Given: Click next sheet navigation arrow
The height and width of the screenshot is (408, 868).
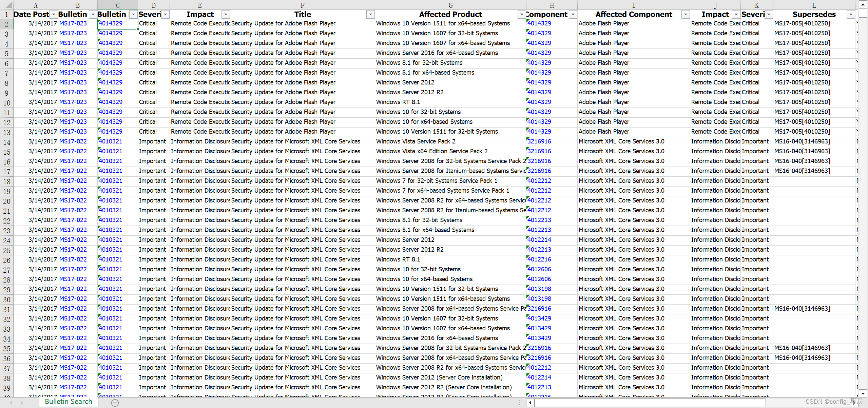Looking at the screenshot, I should [22, 403].
